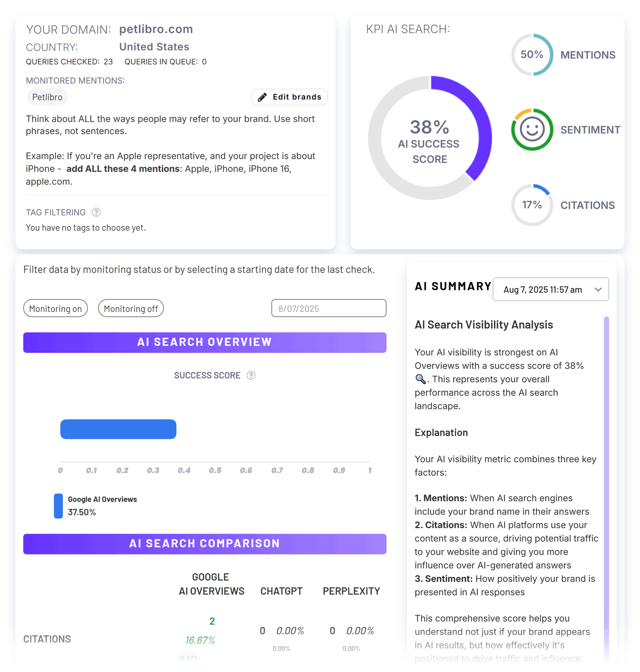The height and width of the screenshot is (672, 640).
Task: Open the 8/07/2025 date picker field
Action: (x=328, y=308)
